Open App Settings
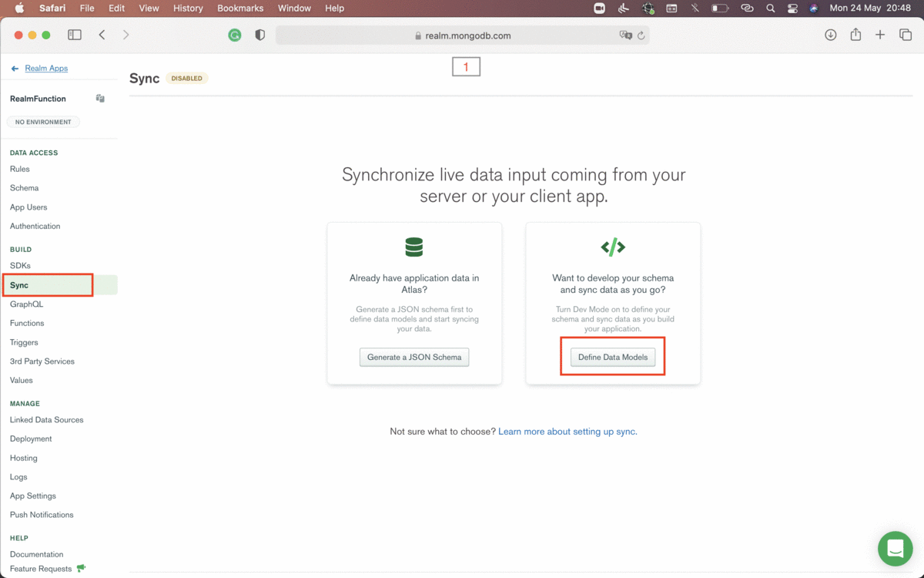This screenshot has height=578, width=924. click(33, 496)
